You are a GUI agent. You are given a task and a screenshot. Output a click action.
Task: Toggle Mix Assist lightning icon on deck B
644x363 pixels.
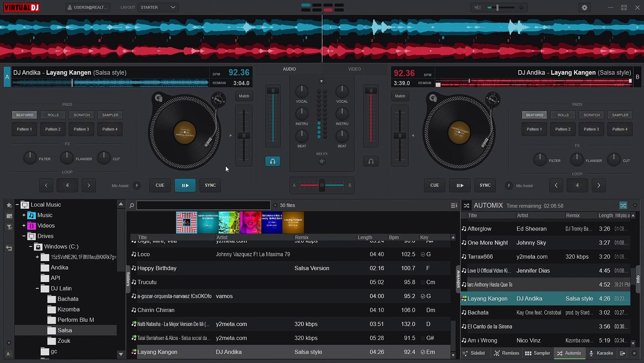pyautogui.click(x=509, y=186)
